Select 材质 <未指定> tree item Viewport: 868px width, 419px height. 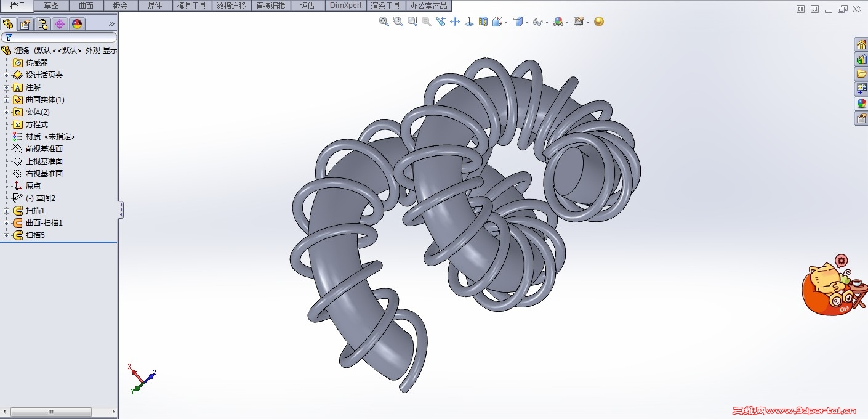pyautogui.click(x=44, y=137)
